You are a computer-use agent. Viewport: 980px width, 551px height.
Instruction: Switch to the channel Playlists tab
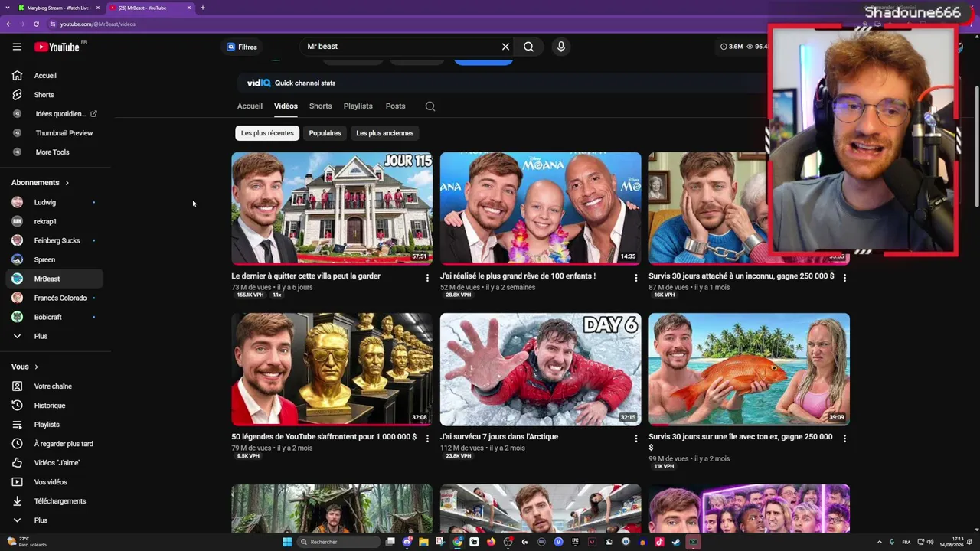tap(358, 106)
